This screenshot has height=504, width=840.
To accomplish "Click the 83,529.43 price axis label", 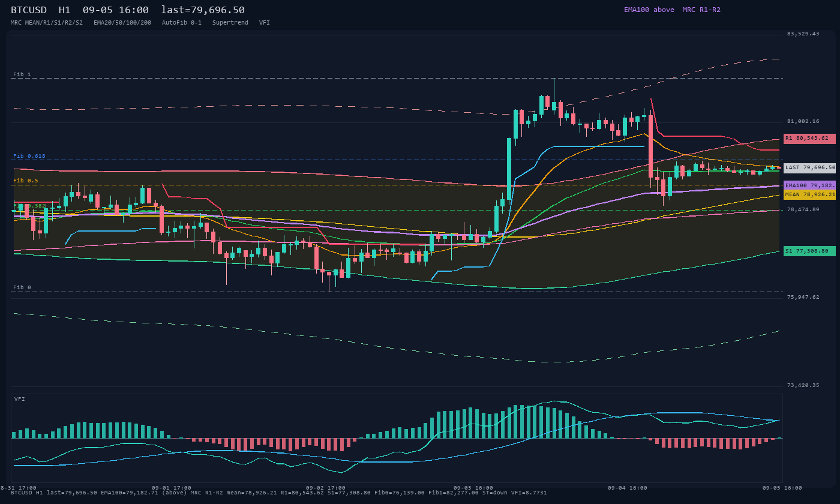I will pos(802,34).
